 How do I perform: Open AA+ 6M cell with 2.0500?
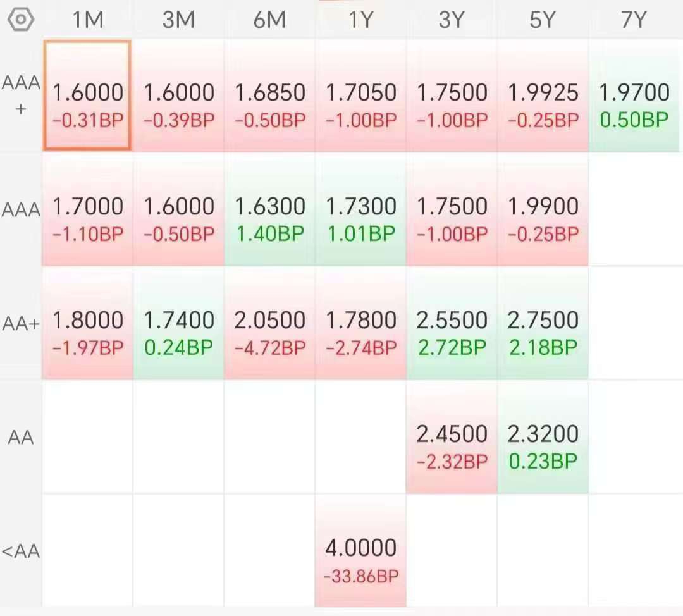269,323
